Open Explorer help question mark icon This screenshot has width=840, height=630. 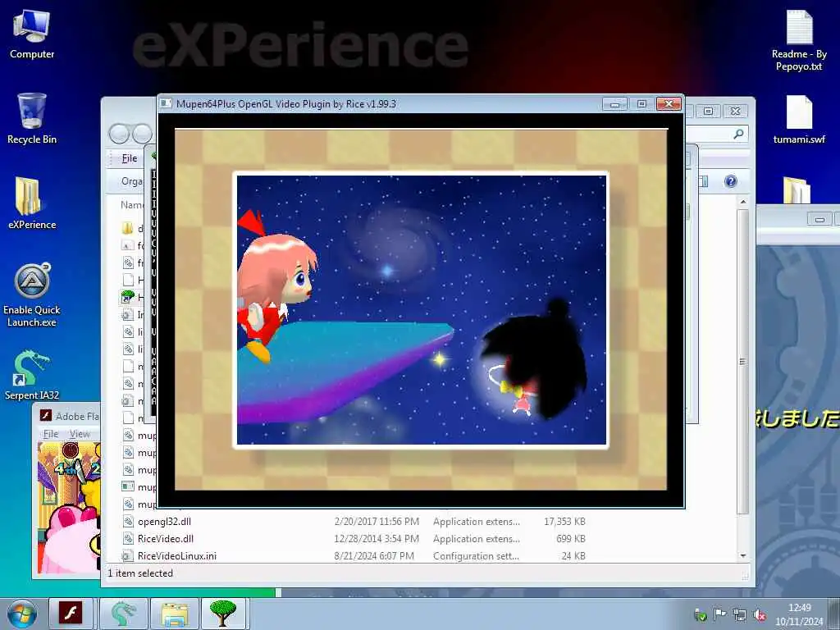pyautogui.click(x=731, y=181)
